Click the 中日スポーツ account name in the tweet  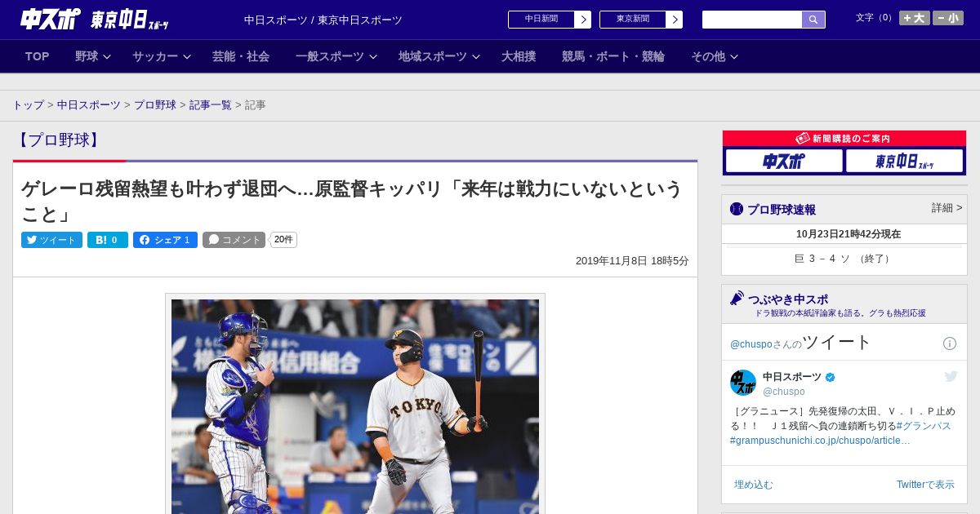pos(792,377)
